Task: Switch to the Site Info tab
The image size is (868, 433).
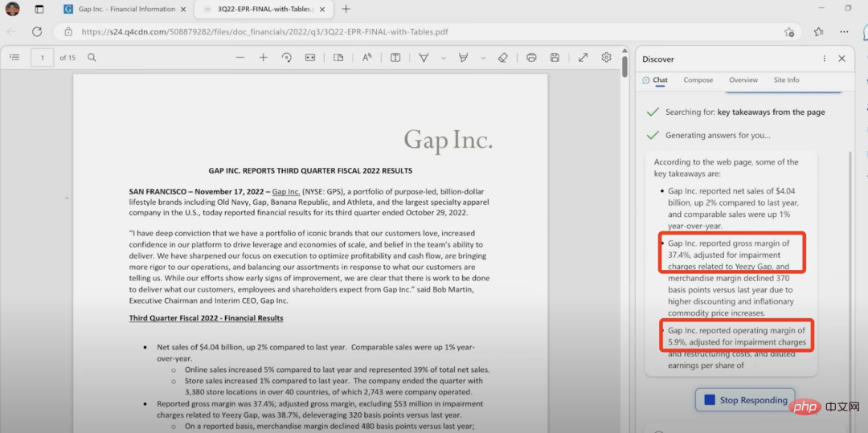Action: click(786, 80)
